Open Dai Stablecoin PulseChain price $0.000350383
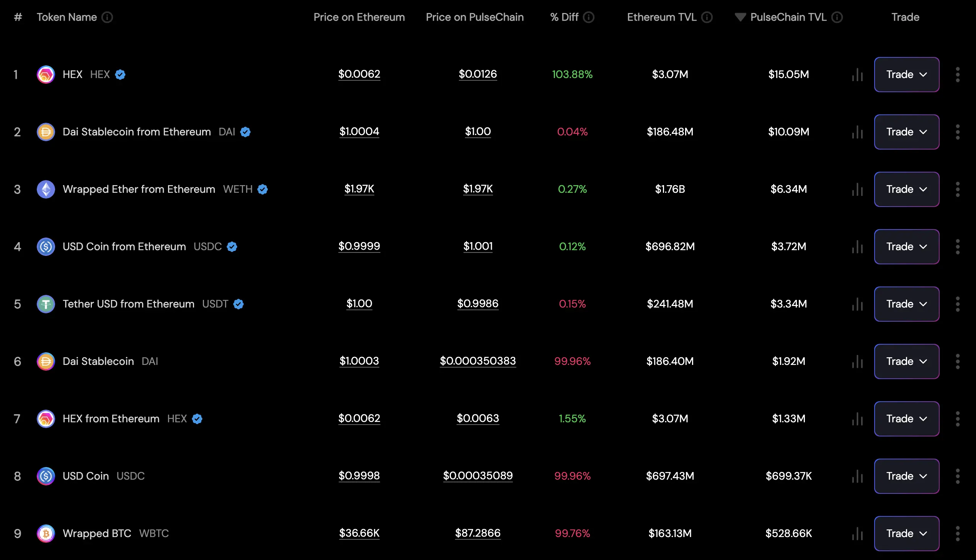 point(478,361)
